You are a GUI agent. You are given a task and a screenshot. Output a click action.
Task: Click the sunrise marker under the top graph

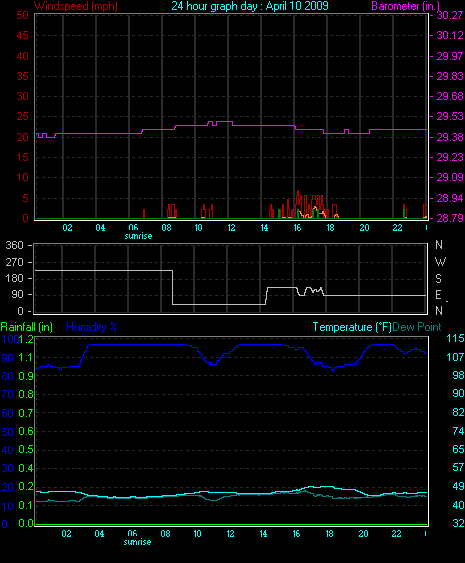[138, 236]
